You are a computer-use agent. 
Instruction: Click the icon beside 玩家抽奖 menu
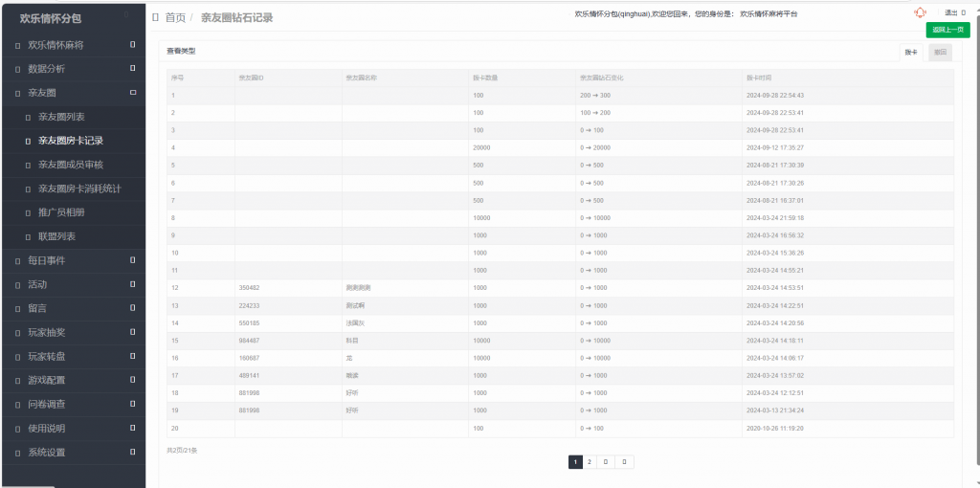tap(17, 333)
